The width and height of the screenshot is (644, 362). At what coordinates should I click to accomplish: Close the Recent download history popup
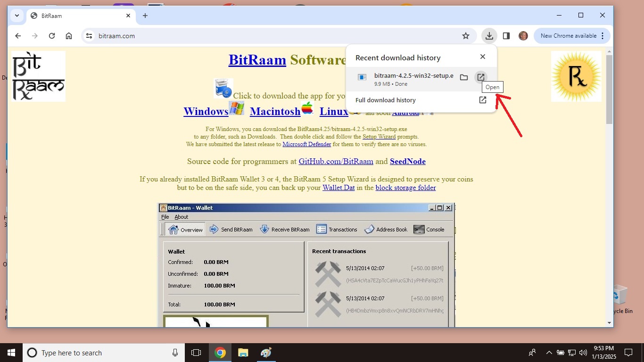(482, 57)
